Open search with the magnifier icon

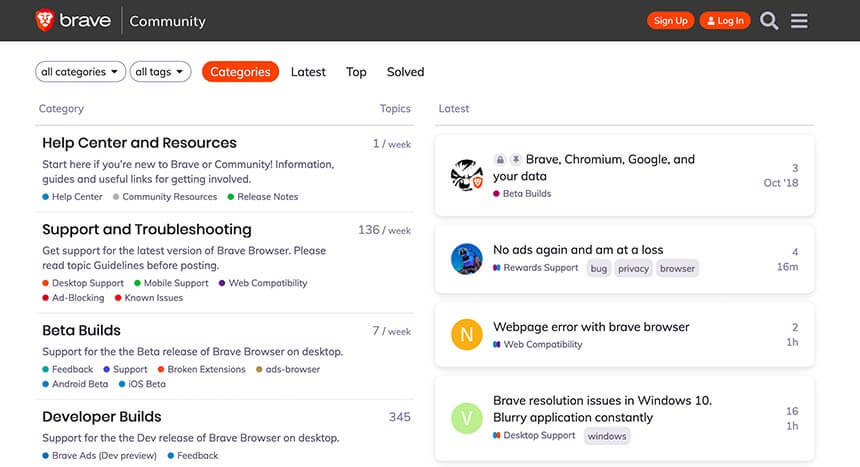[768, 21]
